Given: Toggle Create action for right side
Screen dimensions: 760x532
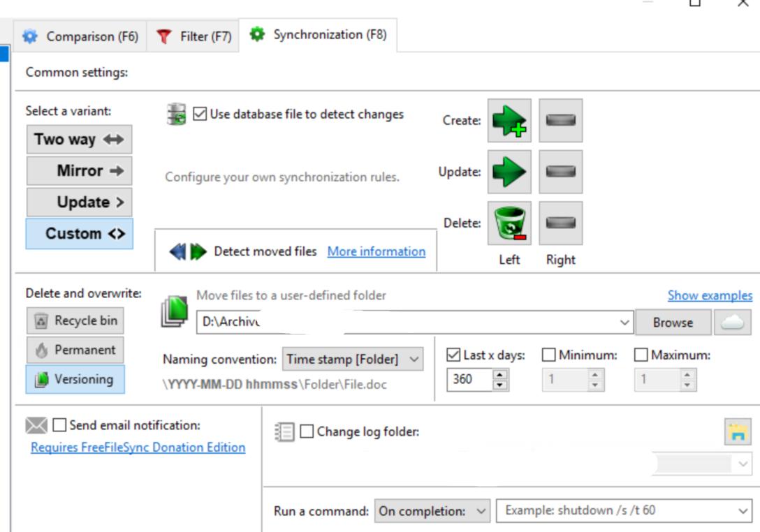Looking at the screenshot, I should click(561, 121).
